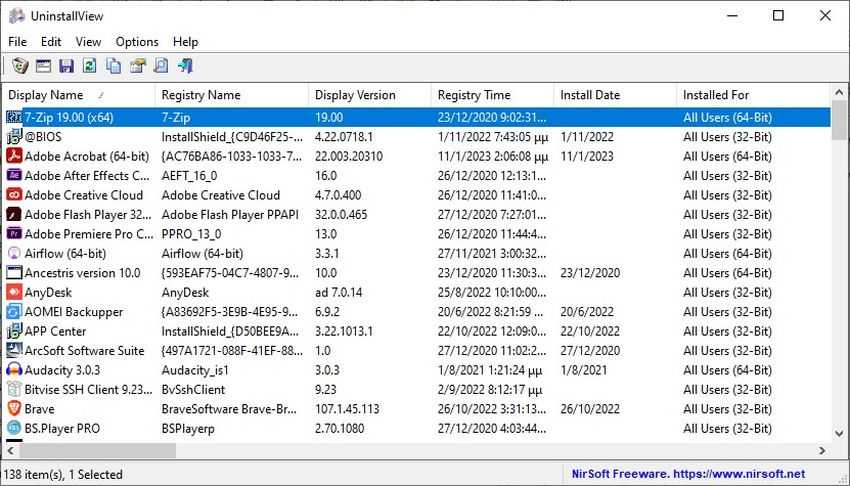
Task: Click the AOMEI Backupper row icon
Action: (14, 312)
